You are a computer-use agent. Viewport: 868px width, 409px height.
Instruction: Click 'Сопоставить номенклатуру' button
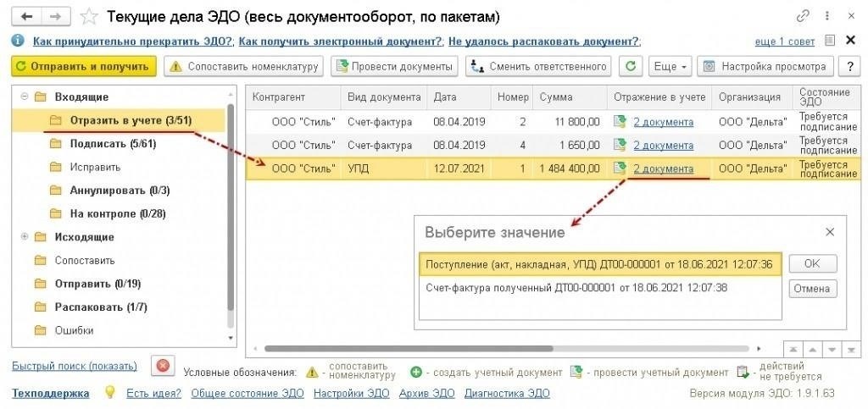tap(244, 66)
